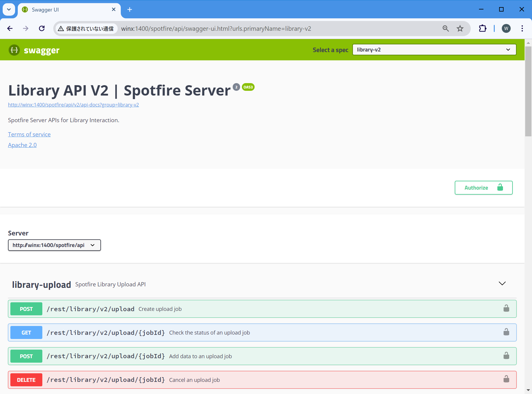Reload the Swagger UI page

click(x=42, y=28)
